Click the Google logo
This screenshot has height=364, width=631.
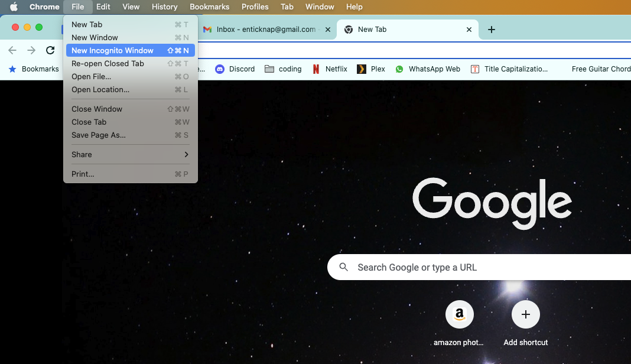click(492, 203)
